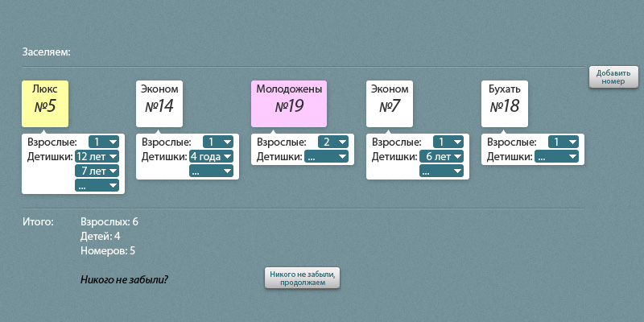
Task: Open the "12 лет" child age dropdown
Action: [x=97, y=156]
